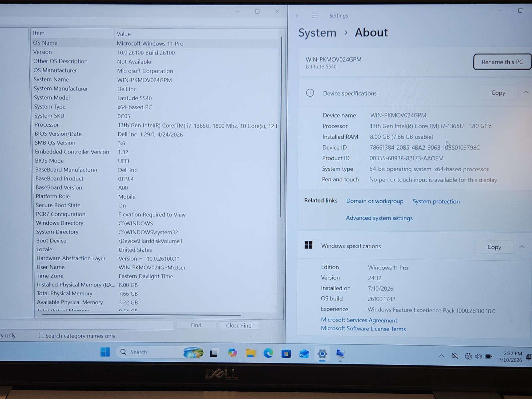This screenshot has height=399, width=532.
Task: Select the PCR7 Configuration row
Action: pos(156,214)
